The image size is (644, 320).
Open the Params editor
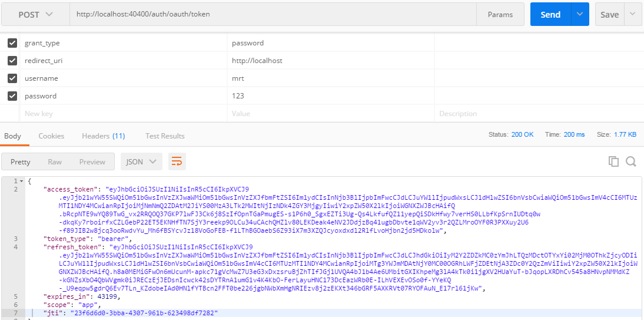point(500,14)
